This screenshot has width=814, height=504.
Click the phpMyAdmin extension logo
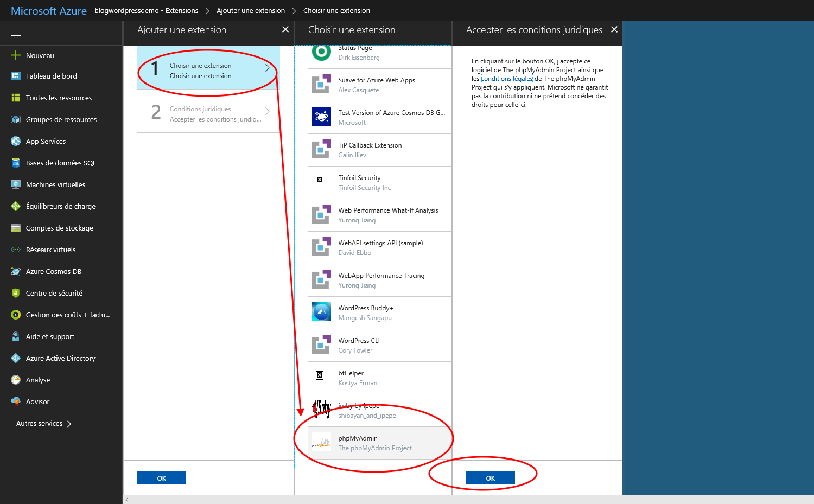pos(321,443)
